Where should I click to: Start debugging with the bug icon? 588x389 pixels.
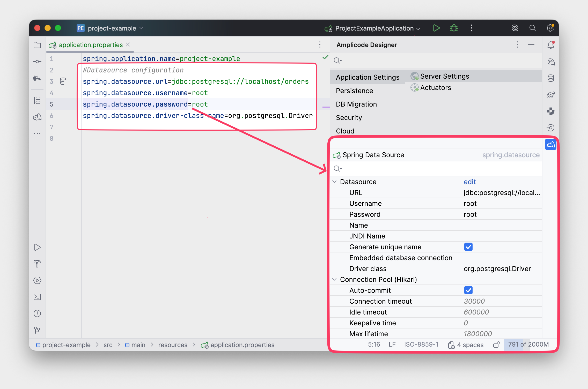(x=454, y=28)
